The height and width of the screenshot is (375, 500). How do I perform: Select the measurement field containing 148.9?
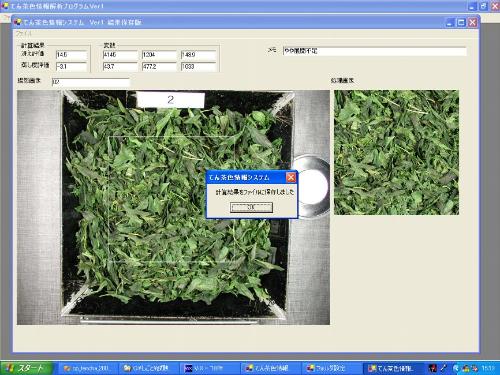(x=198, y=55)
